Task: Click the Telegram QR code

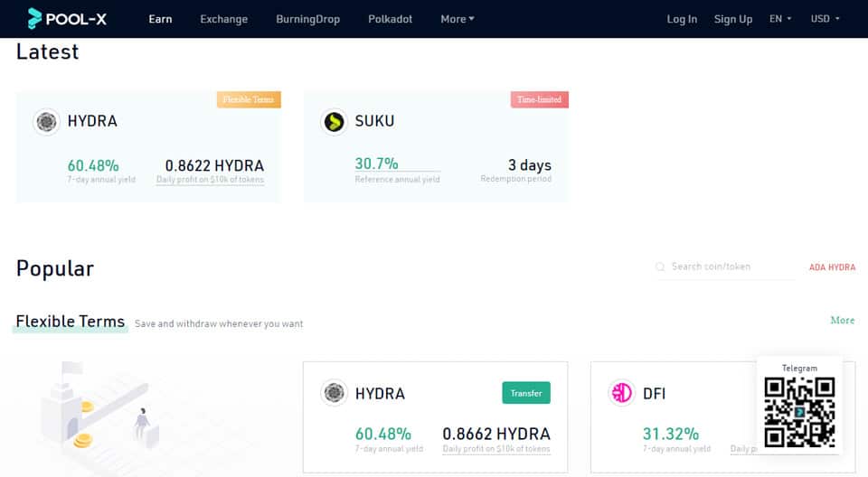Action: [798, 412]
